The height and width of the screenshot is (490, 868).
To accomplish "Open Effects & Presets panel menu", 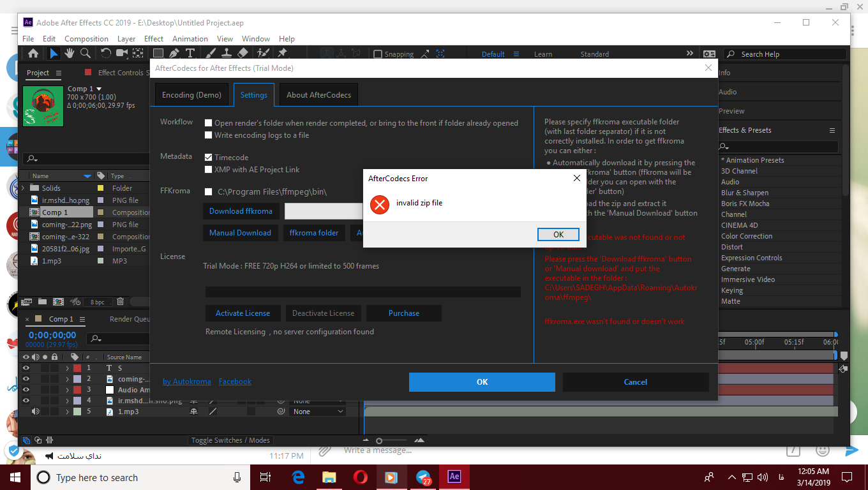I will pyautogui.click(x=832, y=130).
